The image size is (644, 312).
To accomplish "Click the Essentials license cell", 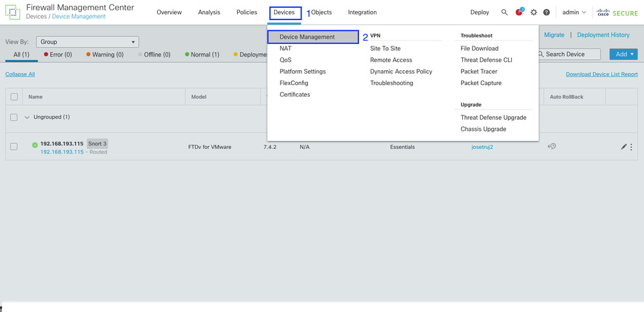I will pos(402,147).
